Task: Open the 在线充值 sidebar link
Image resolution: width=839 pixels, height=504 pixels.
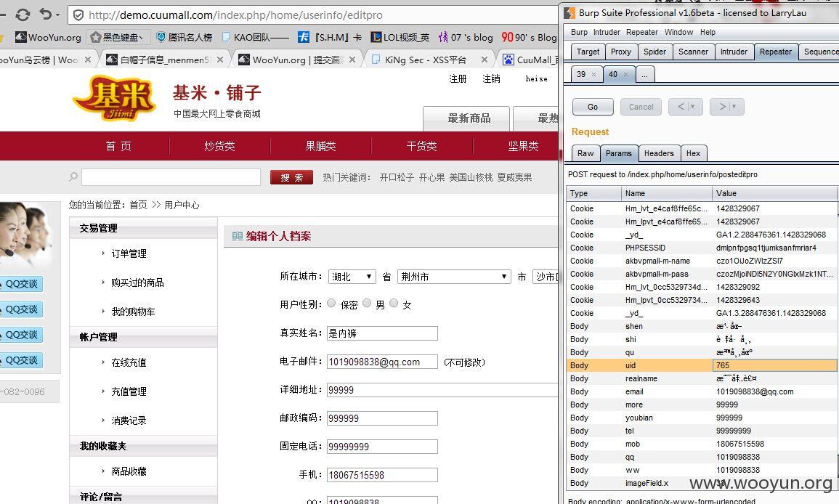Action: click(x=129, y=362)
